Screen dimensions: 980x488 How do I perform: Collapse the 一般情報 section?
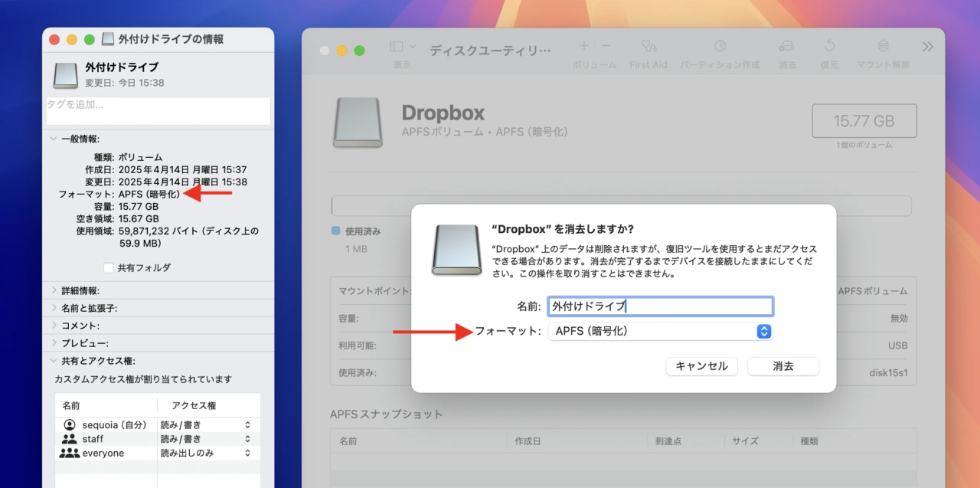coord(54,139)
